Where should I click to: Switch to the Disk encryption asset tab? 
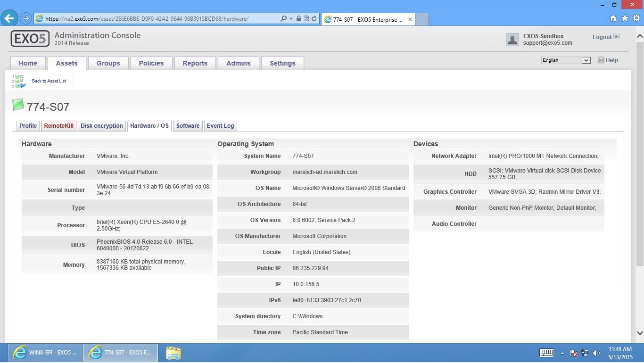pos(101,126)
